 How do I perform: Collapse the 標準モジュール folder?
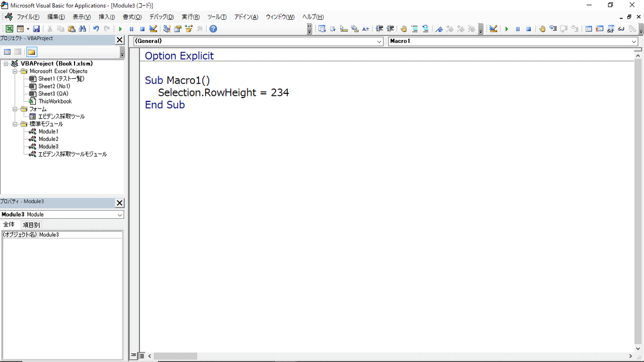point(14,124)
